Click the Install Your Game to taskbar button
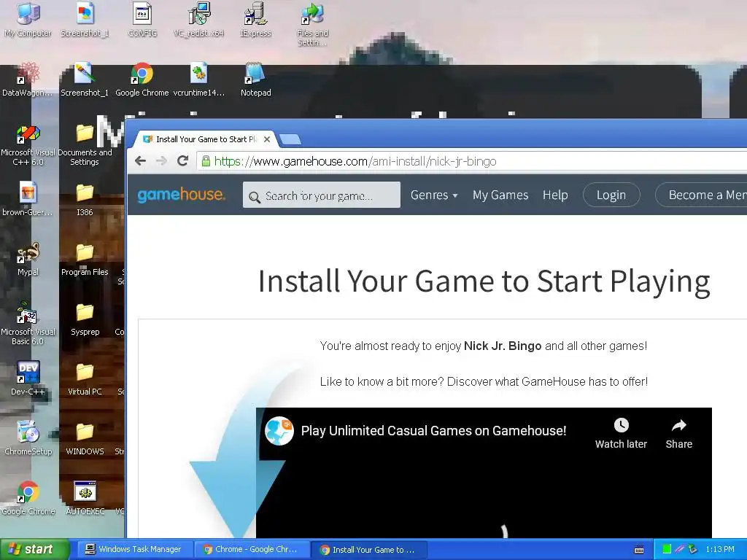The width and height of the screenshot is (747, 560). [x=368, y=550]
